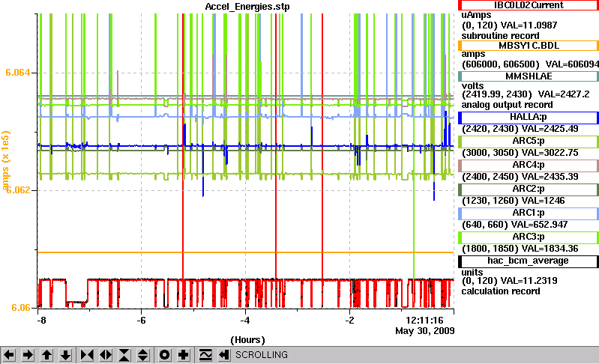Click the -2 hour x-axis label
The height and width of the screenshot is (364, 599).
349,320
